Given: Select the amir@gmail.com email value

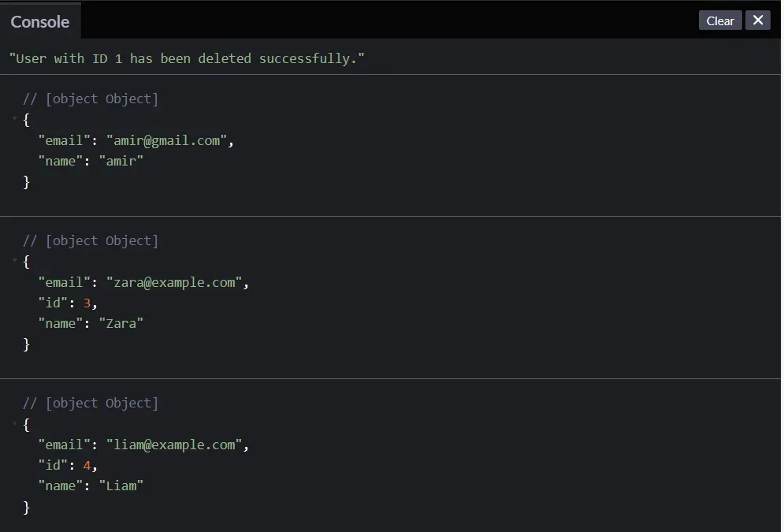Looking at the screenshot, I should click(x=166, y=140).
